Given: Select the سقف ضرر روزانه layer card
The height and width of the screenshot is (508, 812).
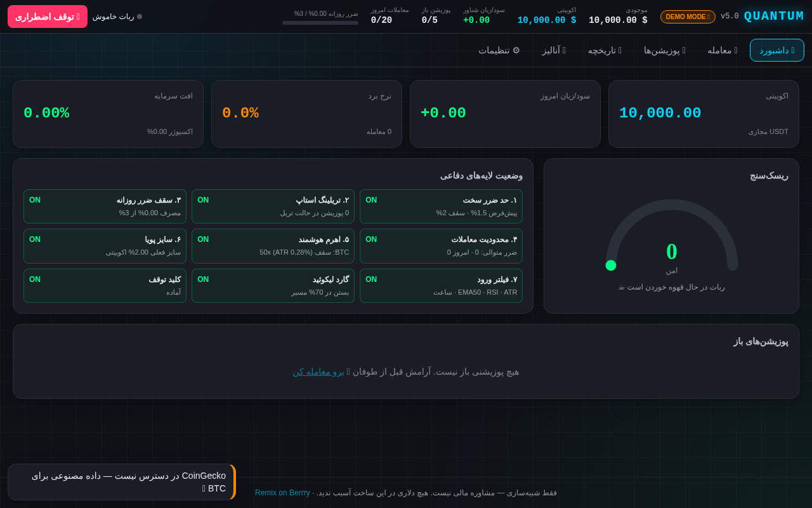Looking at the screenshot, I should (105, 206).
